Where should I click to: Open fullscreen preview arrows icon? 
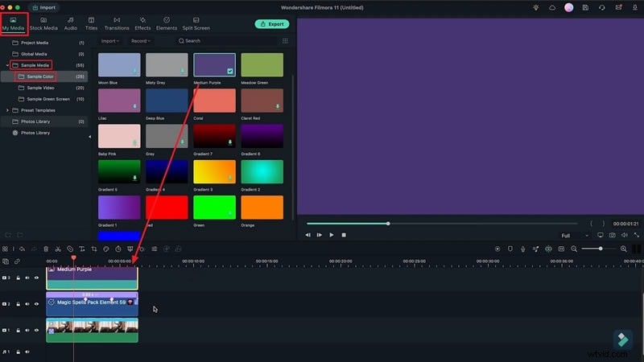coord(636,235)
